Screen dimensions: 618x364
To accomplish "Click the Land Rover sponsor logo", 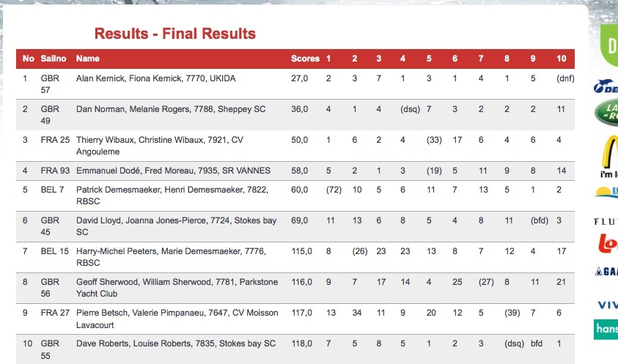I will (x=606, y=113).
